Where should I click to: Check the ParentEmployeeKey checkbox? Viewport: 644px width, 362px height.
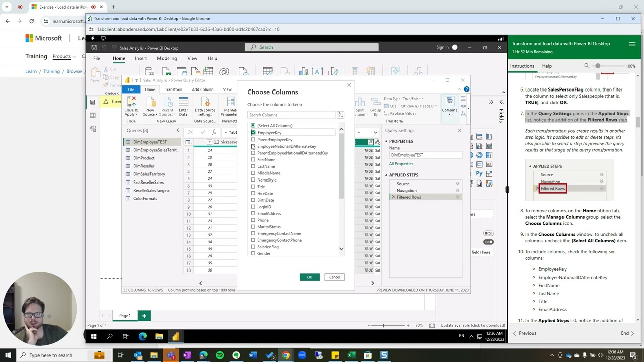pyautogui.click(x=253, y=140)
